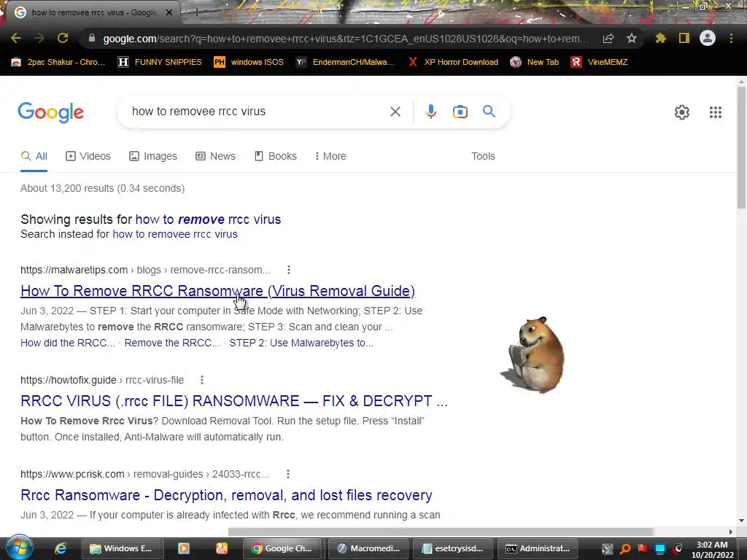The width and height of the screenshot is (747, 560).
Task: Open the Google apps grid
Action: pos(716,112)
